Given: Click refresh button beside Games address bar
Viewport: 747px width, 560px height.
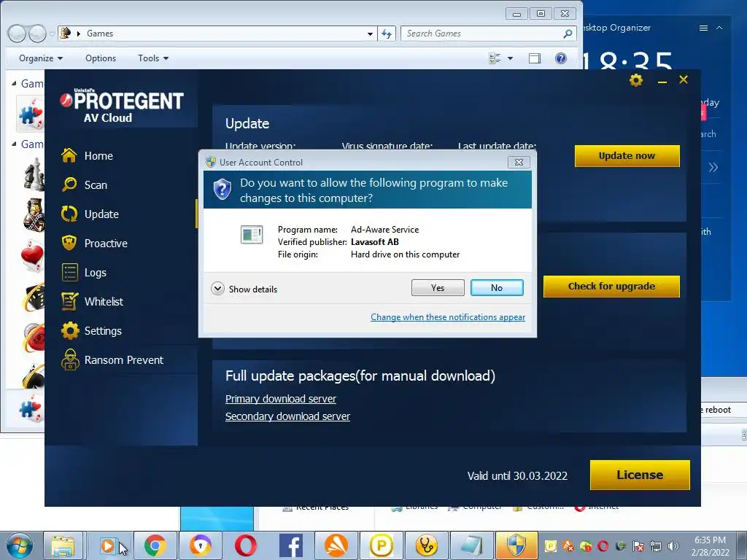Looking at the screenshot, I should pyautogui.click(x=387, y=34).
